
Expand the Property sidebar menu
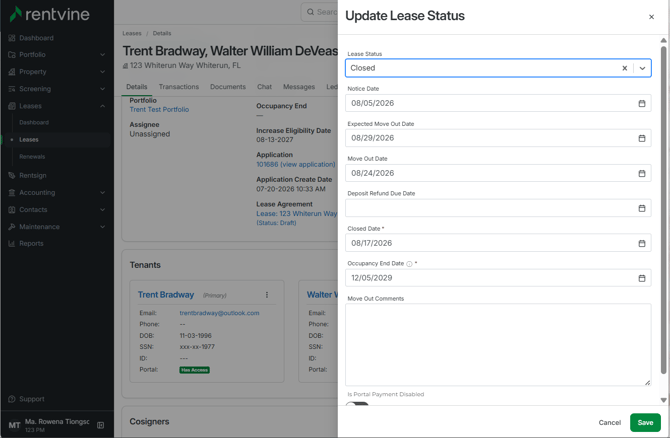(x=103, y=72)
